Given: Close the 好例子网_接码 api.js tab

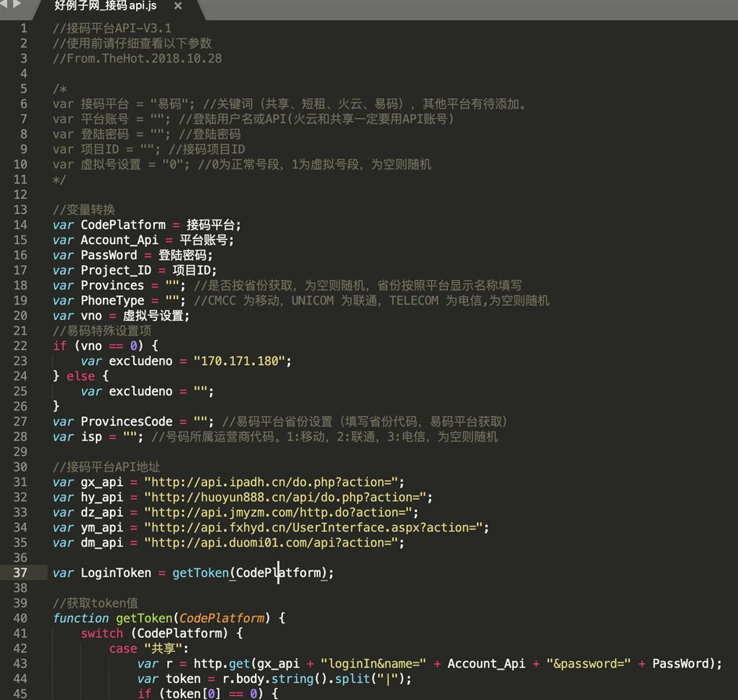Looking at the screenshot, I should 178,6.
